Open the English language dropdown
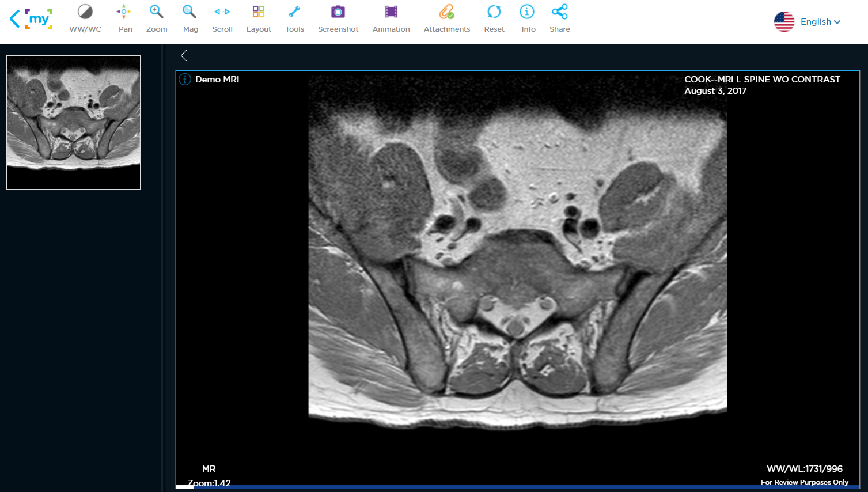This screenshot has height=492, width=868. [x=820, y=22]
